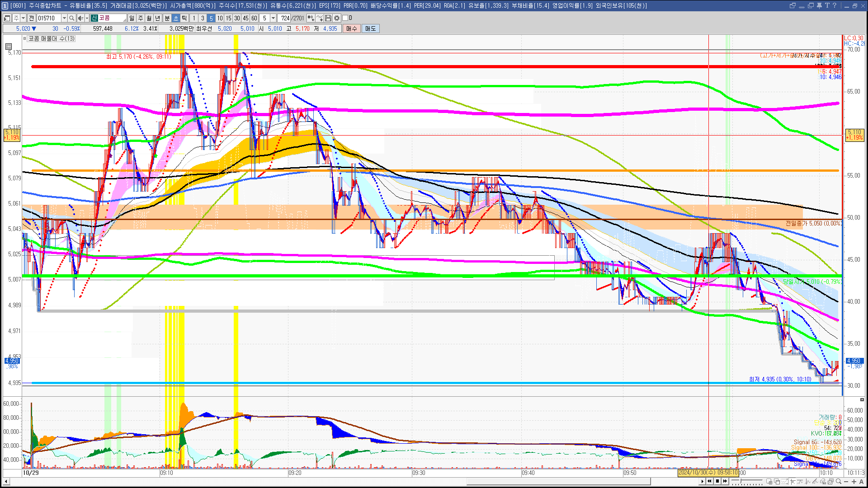Image resolution: width=868 pixels, height=488 pixels.
Task: Expand the custom interval dropdown arrow
Action: [x=273, y=18]
